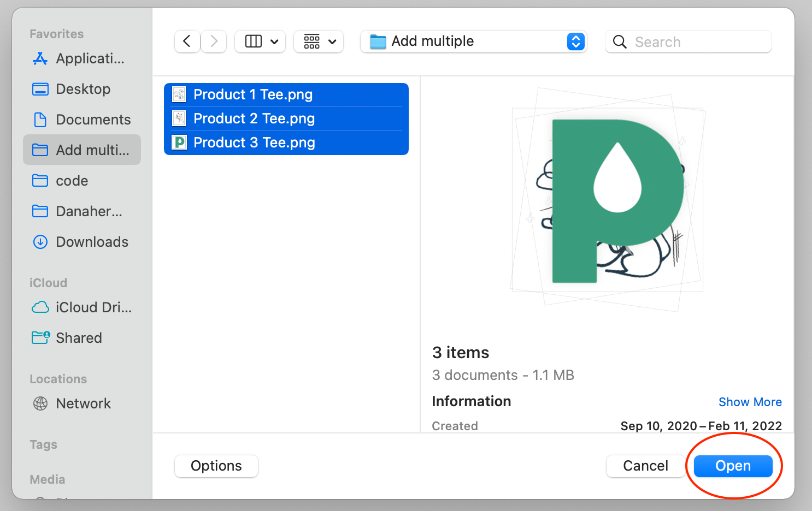Open the item grouping grid icon menu
The height and width of the screenshot is (511, 812).
[319, 41]
